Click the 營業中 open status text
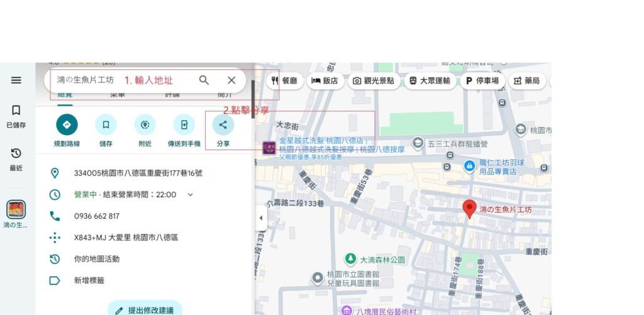This screenshot has width=644, height=315. tap(85, 195)
